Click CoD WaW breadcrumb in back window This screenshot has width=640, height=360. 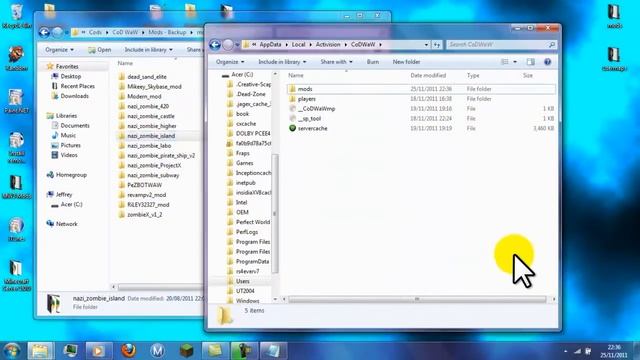click(x=125, y=32)
